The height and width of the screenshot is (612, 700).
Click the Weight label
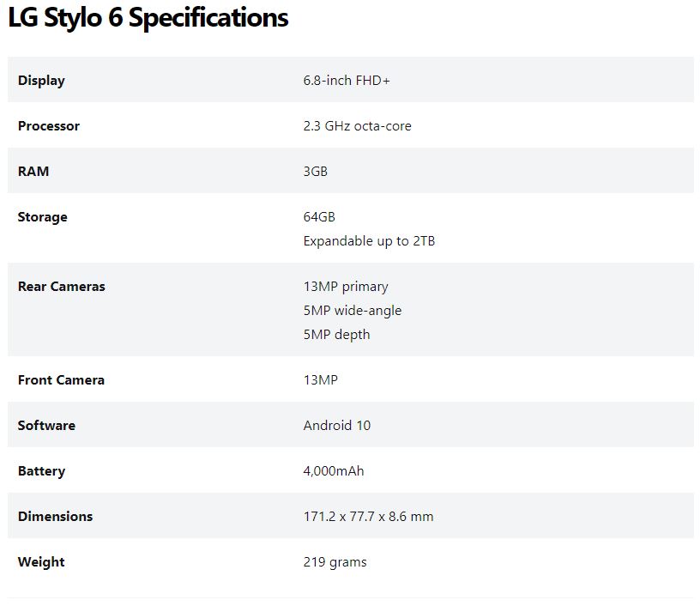(x=41, y=562)
